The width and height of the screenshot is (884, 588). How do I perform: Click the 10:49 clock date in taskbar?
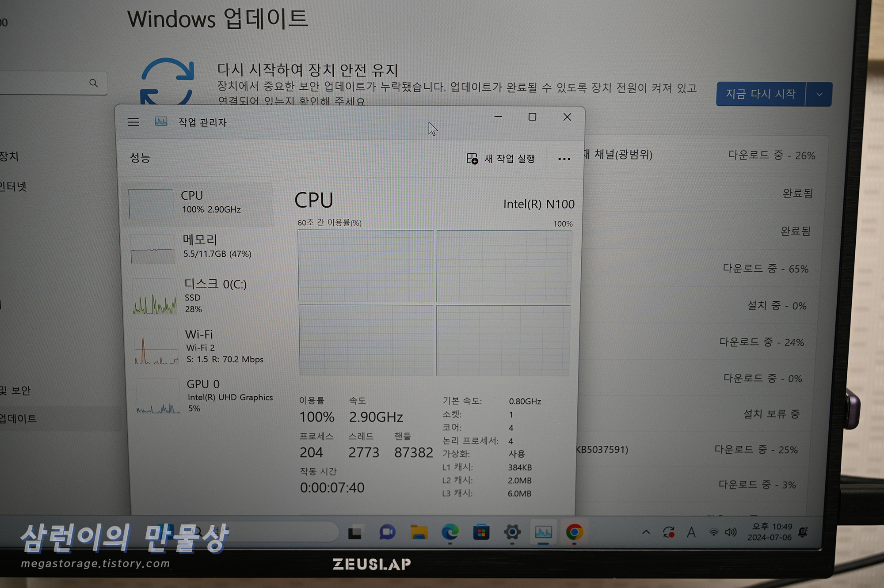(770, 532)
